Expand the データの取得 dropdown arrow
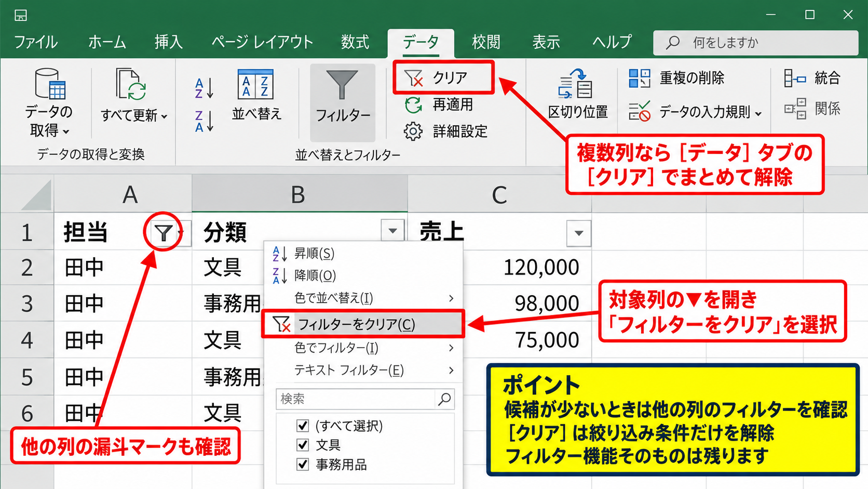The image size is (868, 489). pyautogui.click(x=66, y=132)
